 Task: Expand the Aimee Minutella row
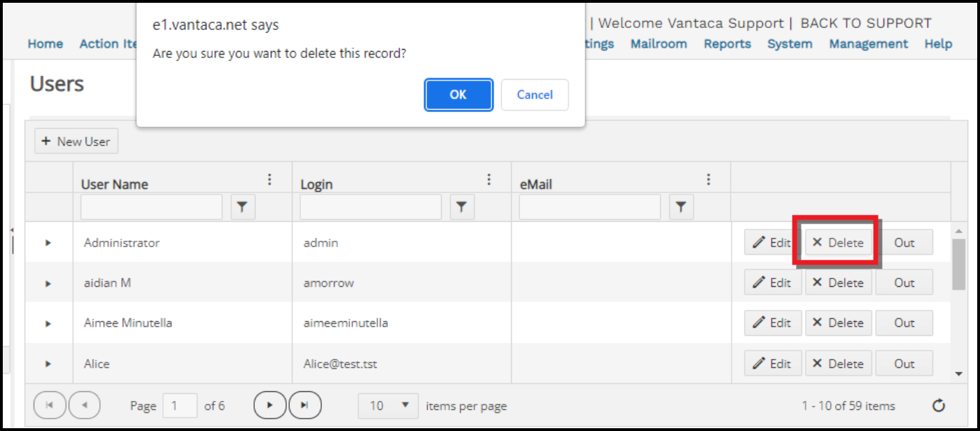[x=48, y=323]
